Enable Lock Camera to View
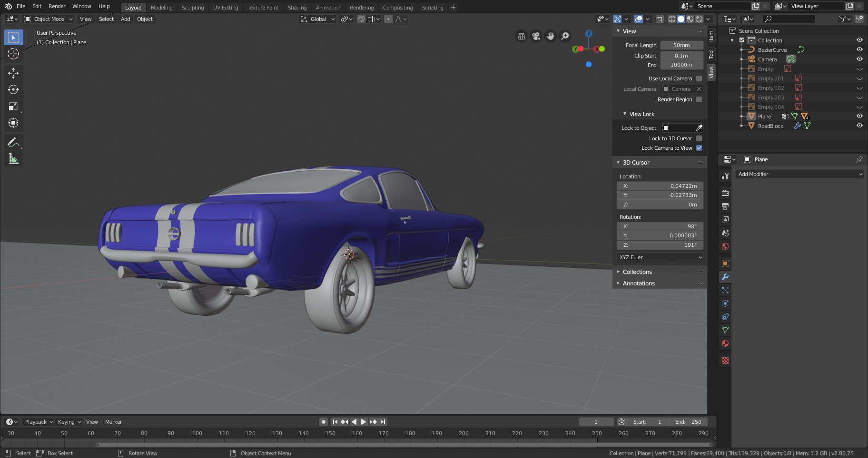The height and width of the screenshot is (458, 868). (x=699, y=148)
